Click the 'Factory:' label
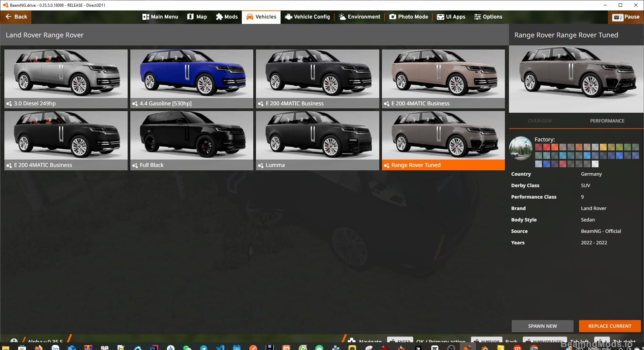644x350 pixels. [544, 139]
